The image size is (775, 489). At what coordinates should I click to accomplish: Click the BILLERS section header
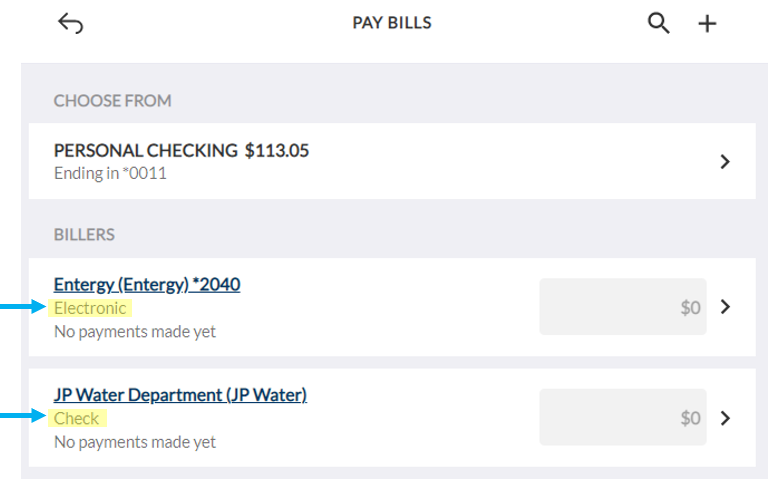pyautogui.click(x=84, y=234)
